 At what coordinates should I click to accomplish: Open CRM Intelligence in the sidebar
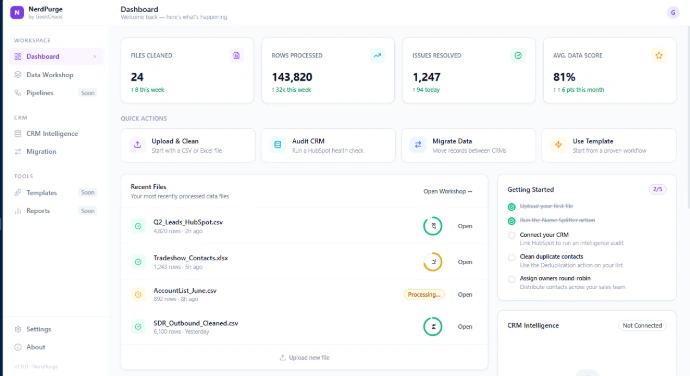(x=56, y=133)
